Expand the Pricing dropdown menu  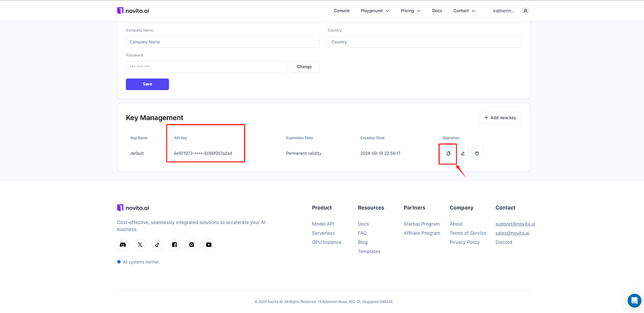(x=411, y=11)
